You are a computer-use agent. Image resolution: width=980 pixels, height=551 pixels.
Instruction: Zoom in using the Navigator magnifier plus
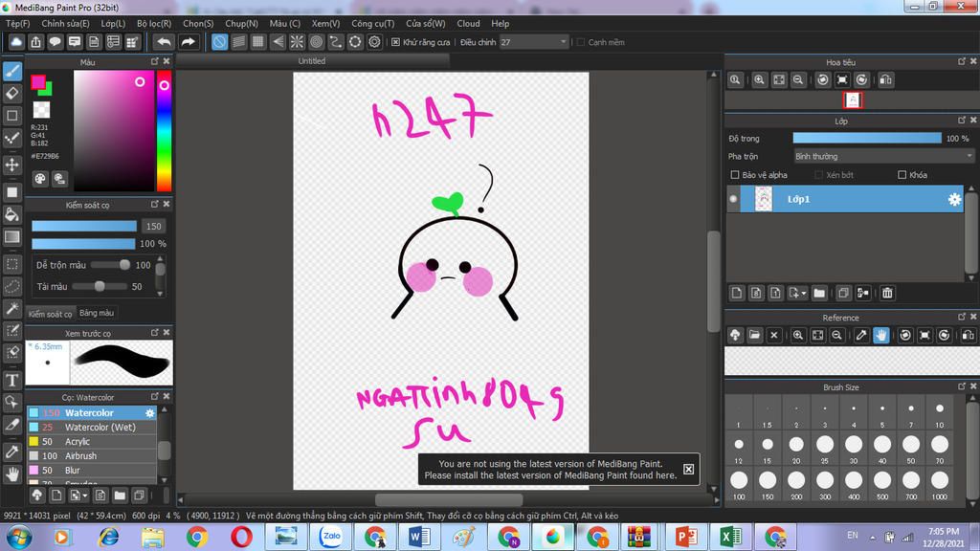pos(759,80)
